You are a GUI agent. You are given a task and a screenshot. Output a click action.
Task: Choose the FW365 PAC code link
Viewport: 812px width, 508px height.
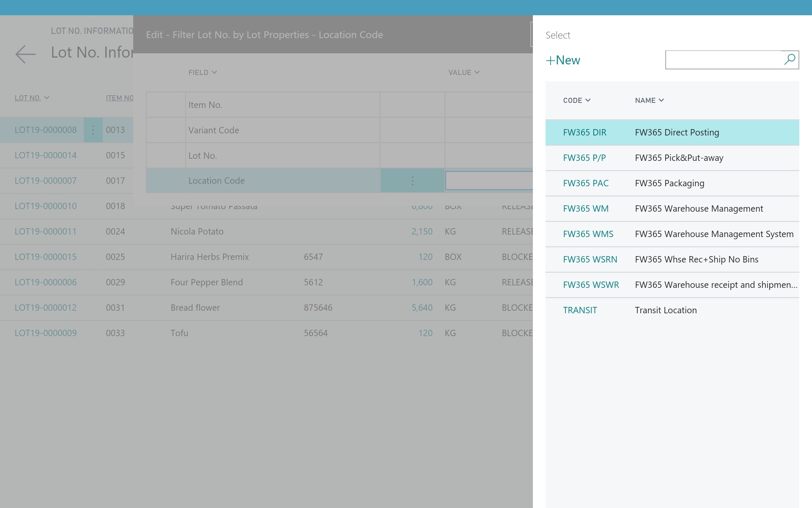click(585, 183)
